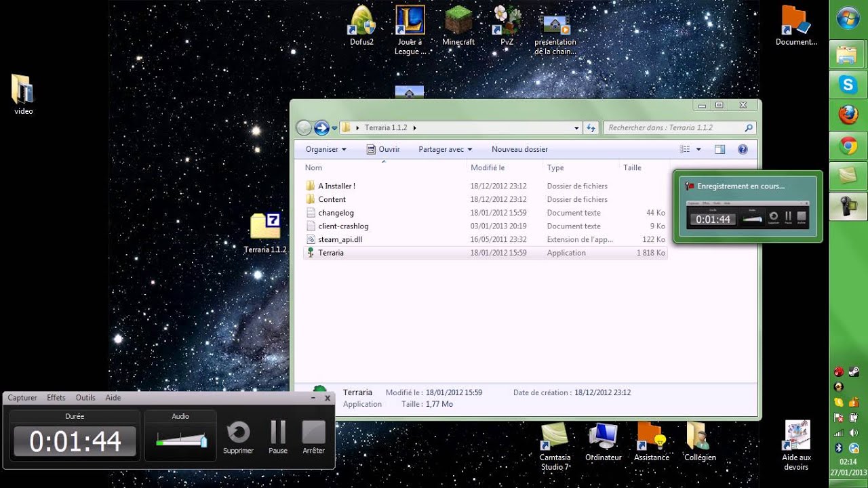The width and height of the screenshot is (868, 488).
Task: Open the Dofus2 desktop shortcut
Action: pyautogui.click(x=361, y=25)
